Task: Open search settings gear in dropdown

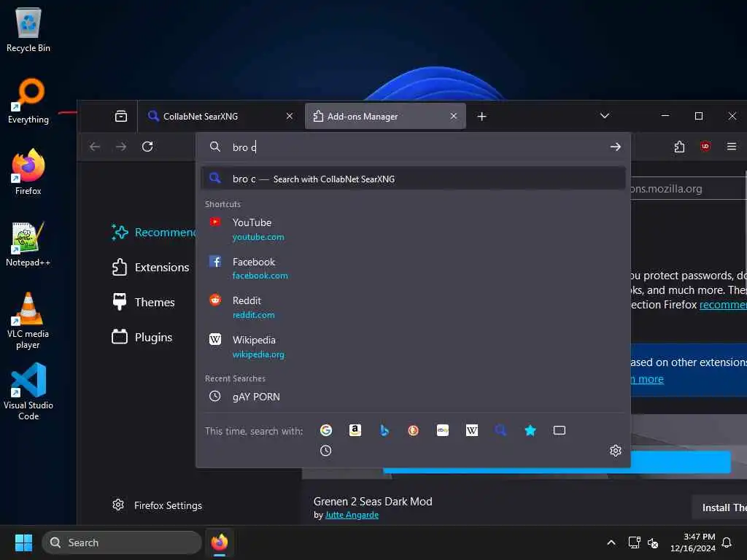Action: pos(616,451)
